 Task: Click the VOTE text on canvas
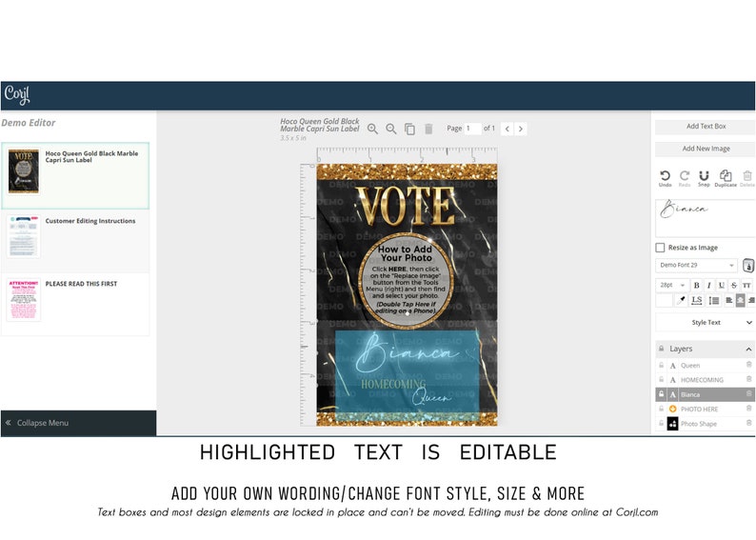pos(407,206)
